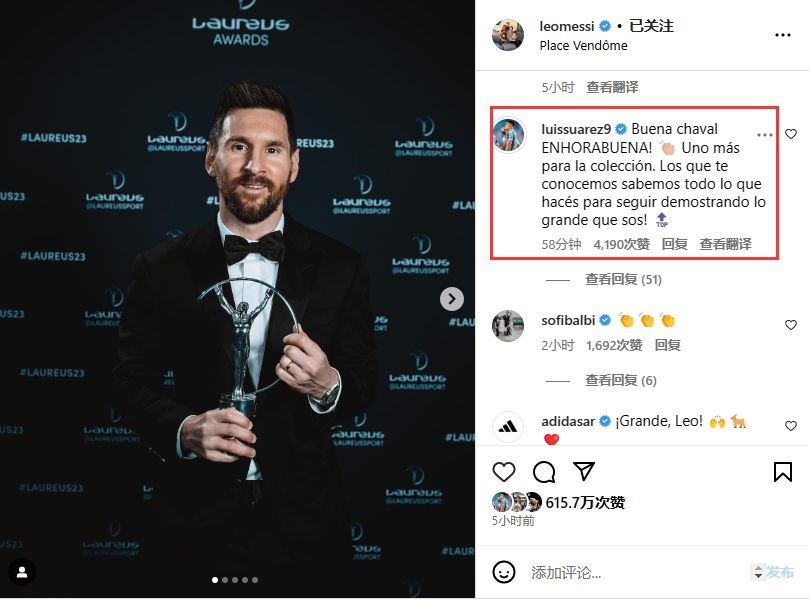This screenshot has height=600, width=809.
Task: Open leomessi profile from username
Action: pos(567,26)
